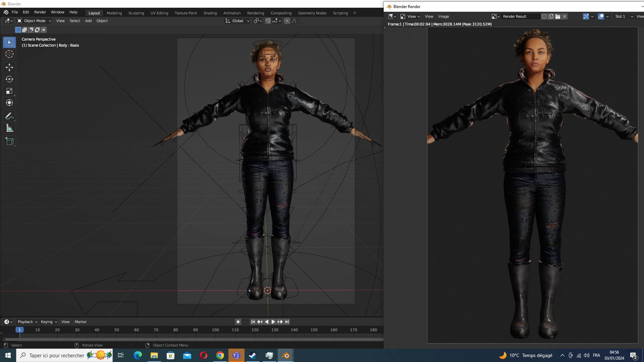Viewport: 644px width, 362px height.
Task: Select the Move tool
Action: (x=9, y=67)
